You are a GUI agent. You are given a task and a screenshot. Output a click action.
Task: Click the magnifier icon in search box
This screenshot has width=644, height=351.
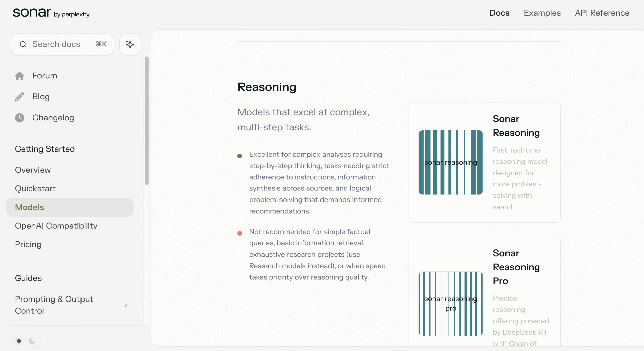[x=23, y=44]
